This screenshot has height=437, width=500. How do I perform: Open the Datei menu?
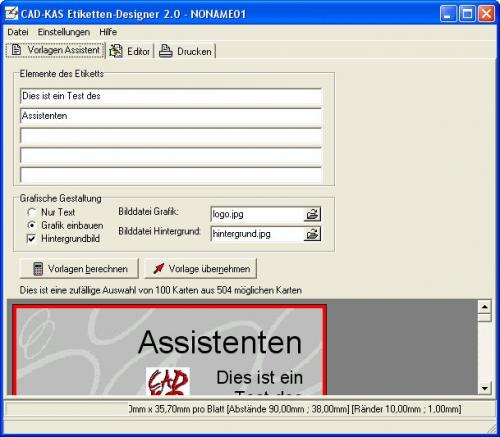tap(18, 32)
